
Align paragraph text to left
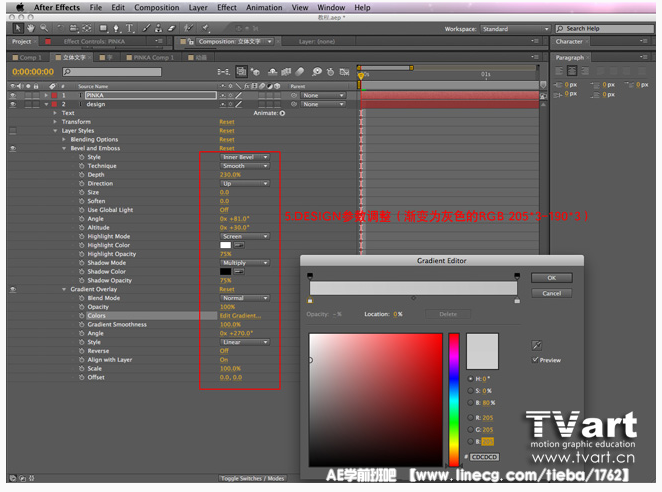[559, 71]
